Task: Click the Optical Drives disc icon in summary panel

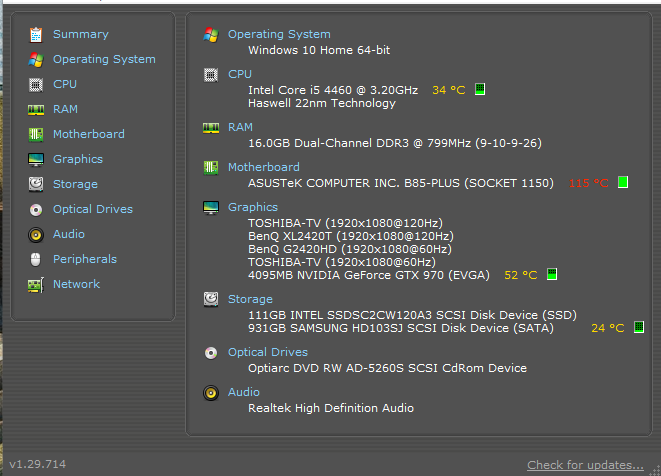Action: pos(211,352)
